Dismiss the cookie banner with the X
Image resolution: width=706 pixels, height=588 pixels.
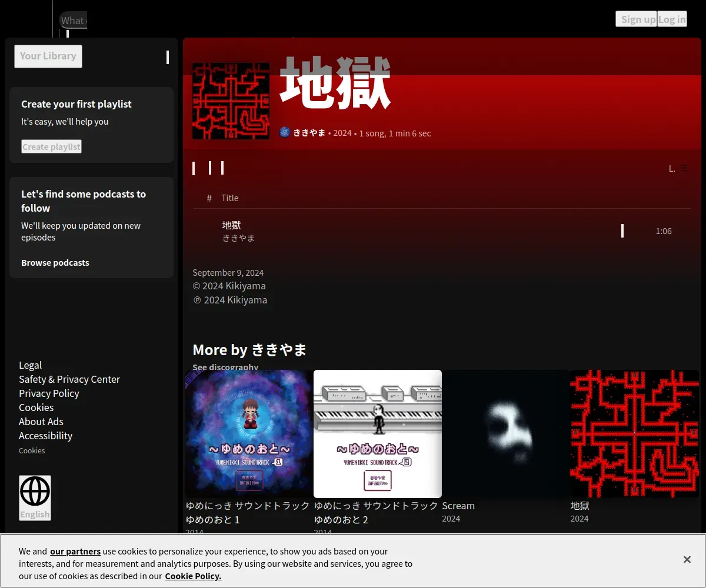tap(687, 560)
